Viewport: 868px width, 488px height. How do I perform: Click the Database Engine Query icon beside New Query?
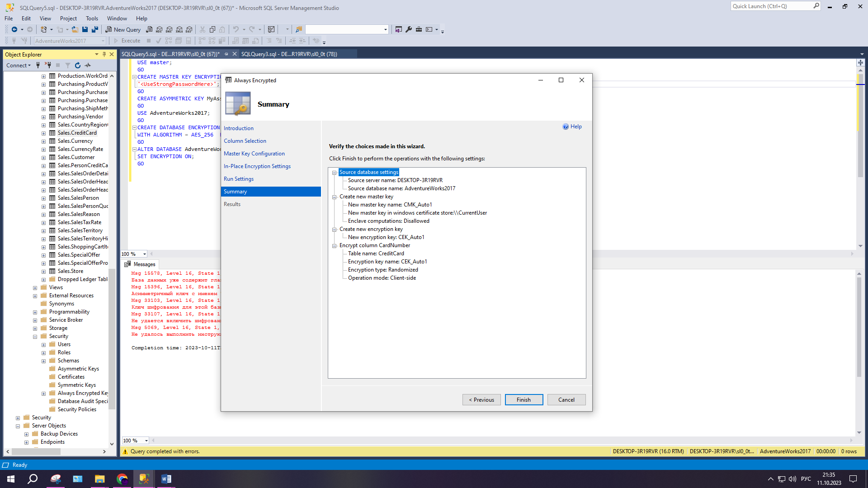[149, 29]
